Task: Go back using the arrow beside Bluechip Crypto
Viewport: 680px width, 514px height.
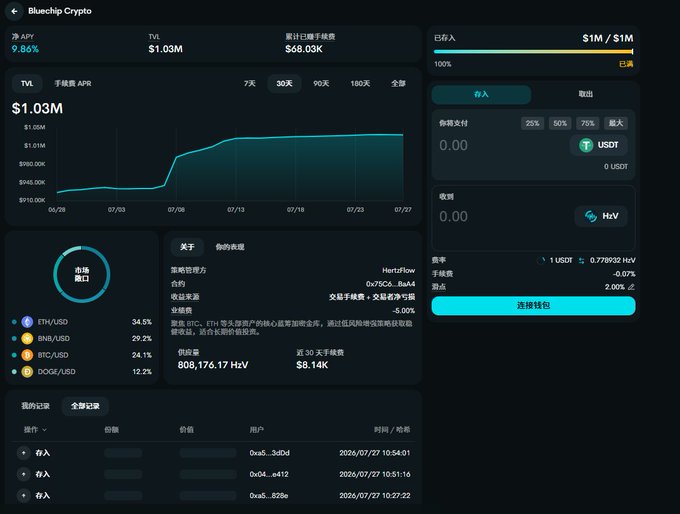Action: pos(14,11)
